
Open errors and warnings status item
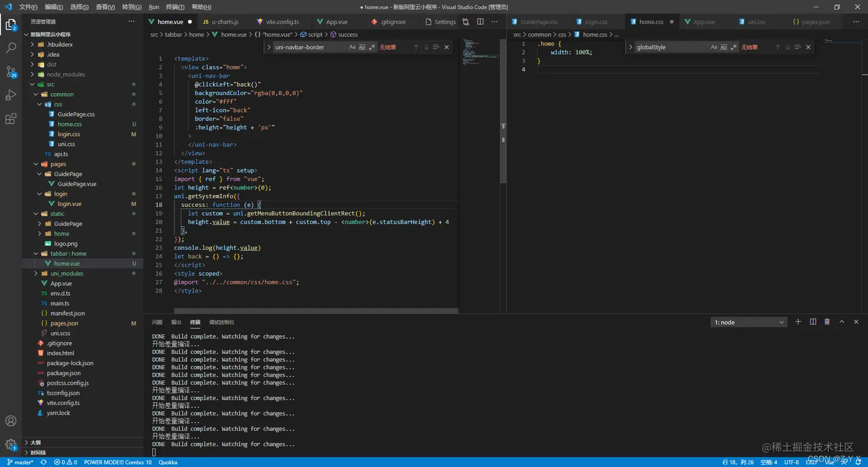point(65,462)
